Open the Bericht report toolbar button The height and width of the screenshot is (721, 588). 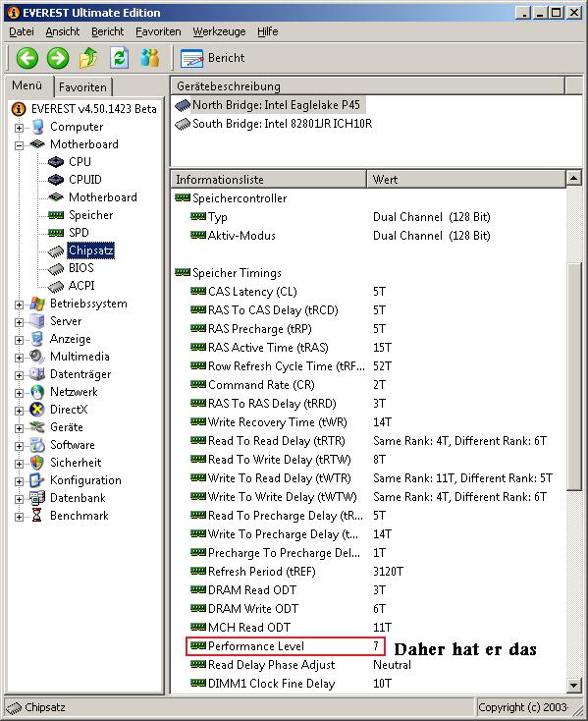pyautogui.click(x=213, y=58)
